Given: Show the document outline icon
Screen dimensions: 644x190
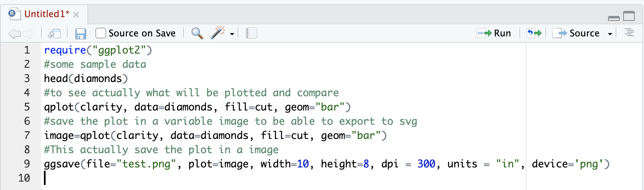Looking at the screenshot, I should point(629,32).
